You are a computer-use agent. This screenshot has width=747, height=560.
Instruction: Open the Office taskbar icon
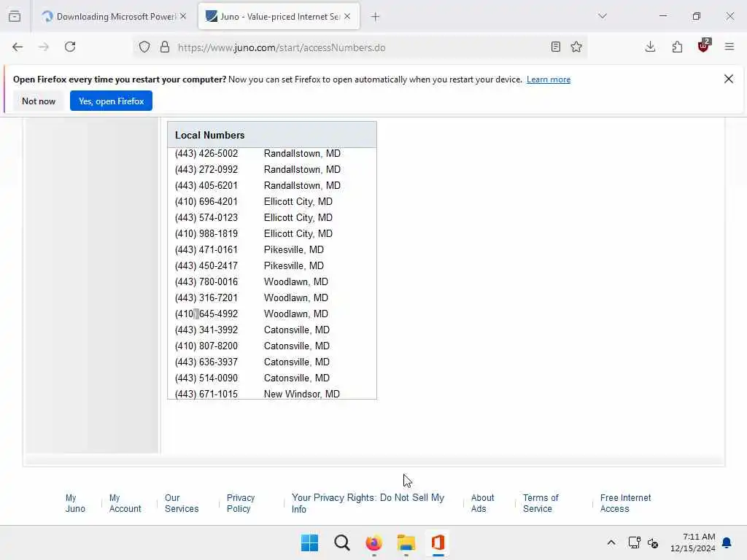point(438,542)
